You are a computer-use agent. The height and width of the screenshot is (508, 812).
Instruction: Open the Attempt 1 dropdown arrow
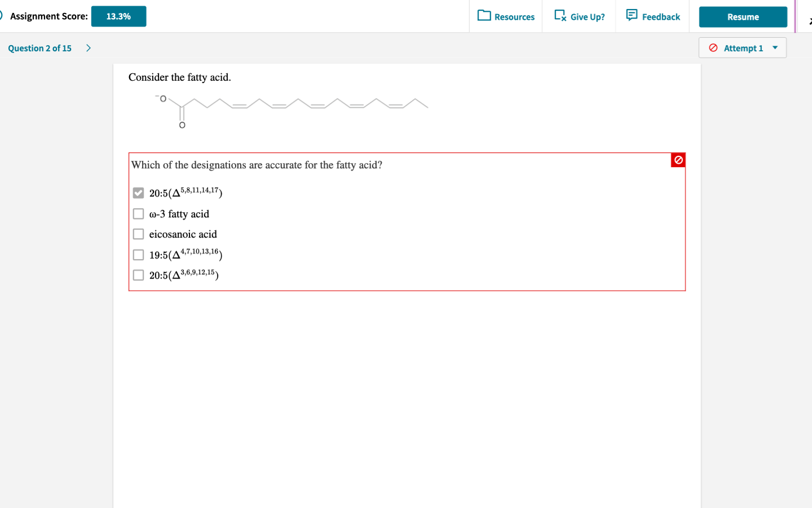pos(775,48)
